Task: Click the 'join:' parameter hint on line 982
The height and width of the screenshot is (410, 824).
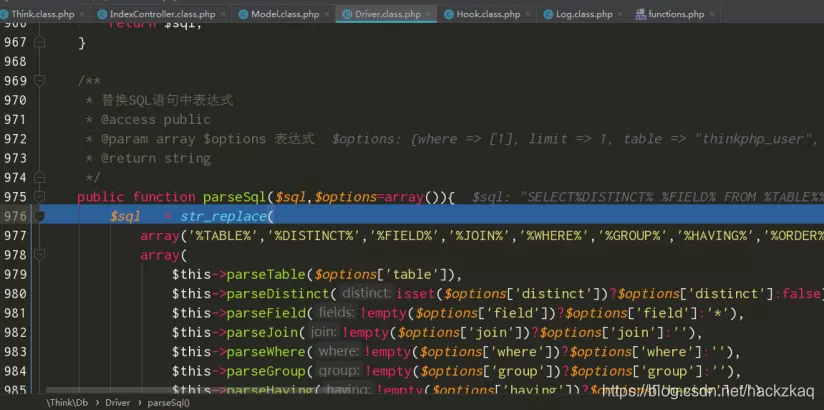Action: click(324, 332)
